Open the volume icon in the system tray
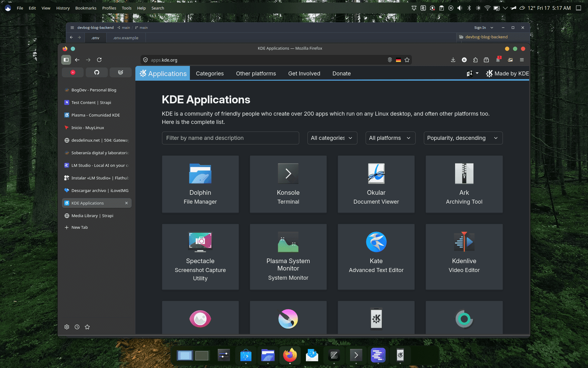 click(460, 8)
